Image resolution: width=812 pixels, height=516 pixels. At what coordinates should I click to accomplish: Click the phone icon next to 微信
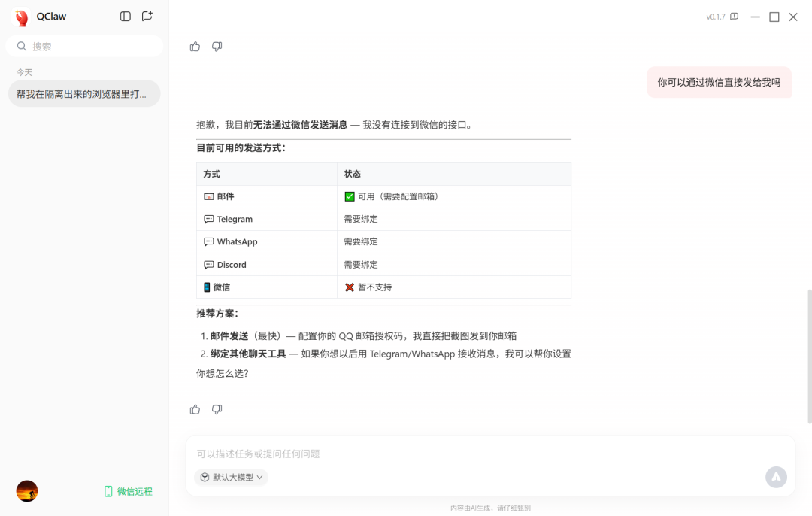(x=208, y=287)
